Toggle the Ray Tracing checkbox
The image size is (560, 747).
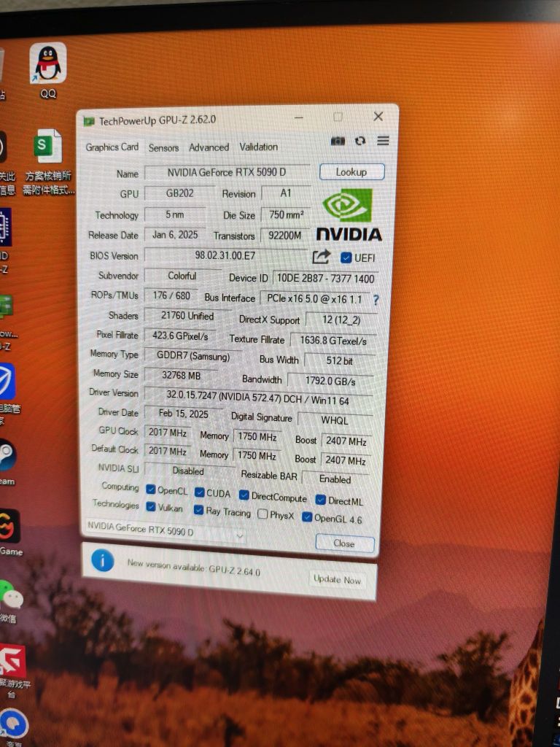pyautogui.click(x=198, y=510)
